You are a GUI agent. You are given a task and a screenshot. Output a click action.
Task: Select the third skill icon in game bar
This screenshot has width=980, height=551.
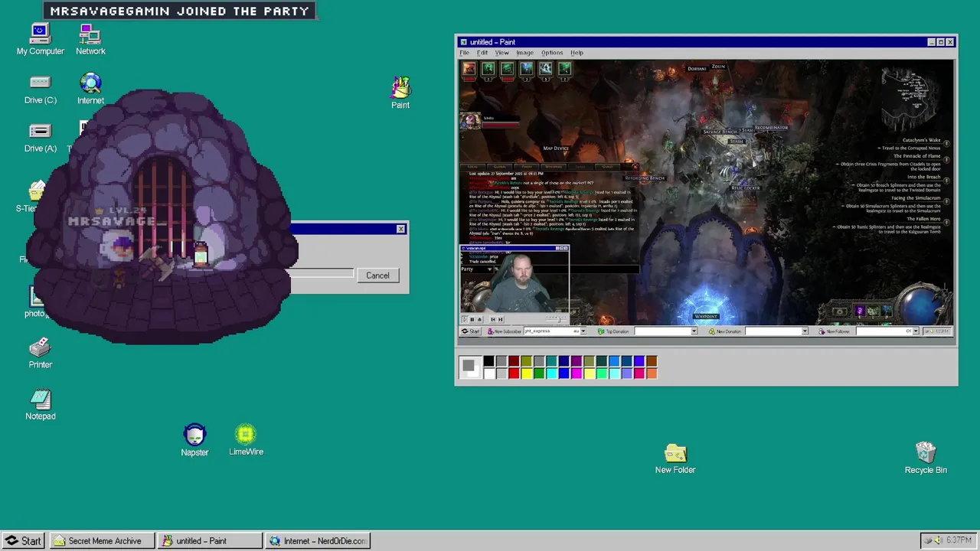[507, 69]
